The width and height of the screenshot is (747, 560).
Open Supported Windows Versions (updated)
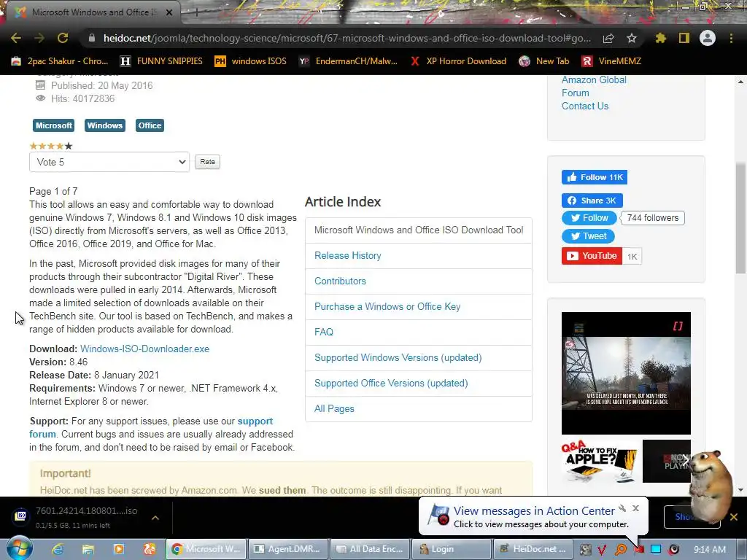point(398,357)
